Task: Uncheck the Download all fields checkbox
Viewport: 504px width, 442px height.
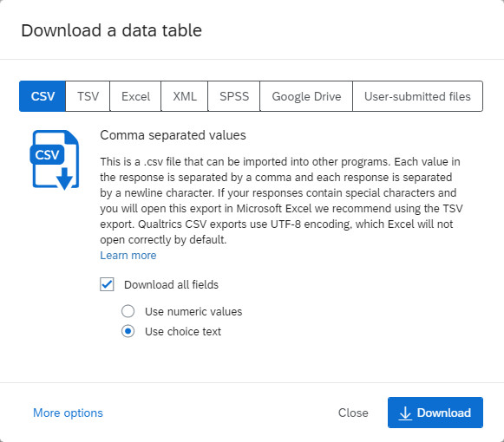Action: (x=107, y=284)
